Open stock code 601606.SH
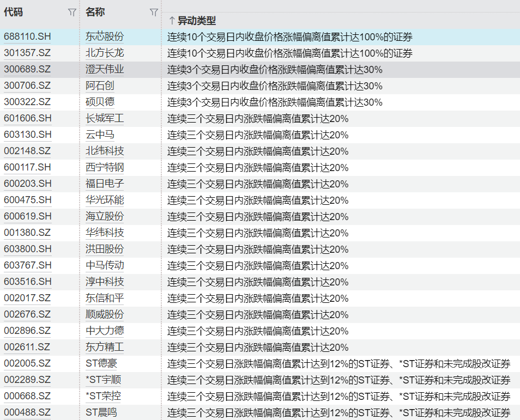 point(27,118)
